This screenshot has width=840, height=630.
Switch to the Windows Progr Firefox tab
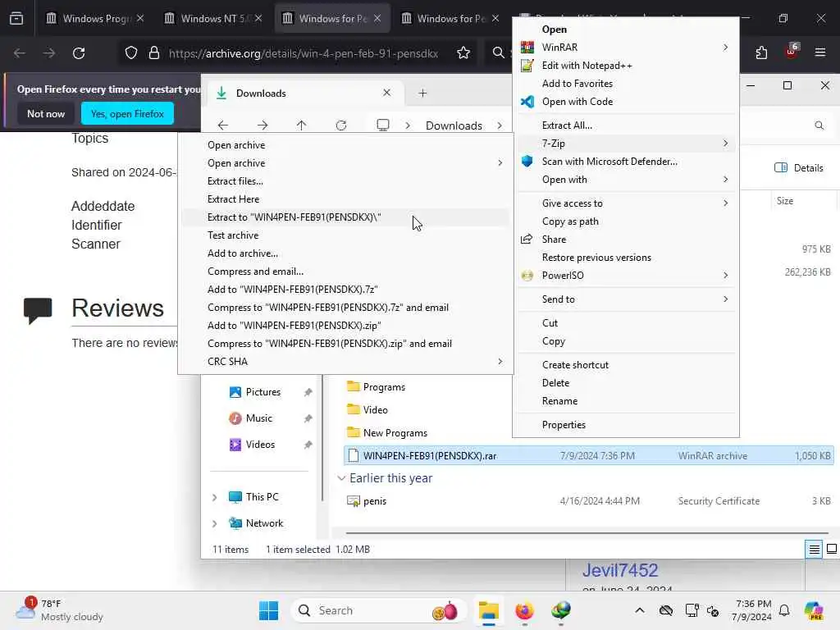coord(95,18)
